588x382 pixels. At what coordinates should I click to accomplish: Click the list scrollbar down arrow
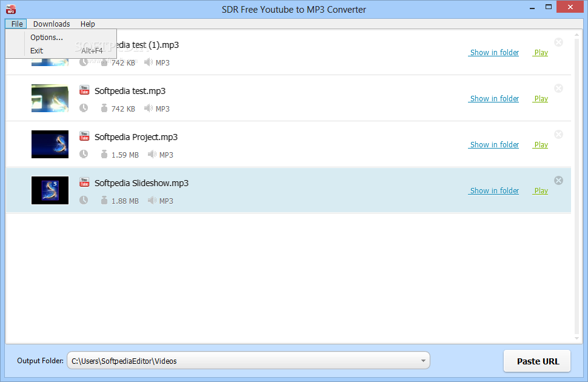[x=576, y=338]
